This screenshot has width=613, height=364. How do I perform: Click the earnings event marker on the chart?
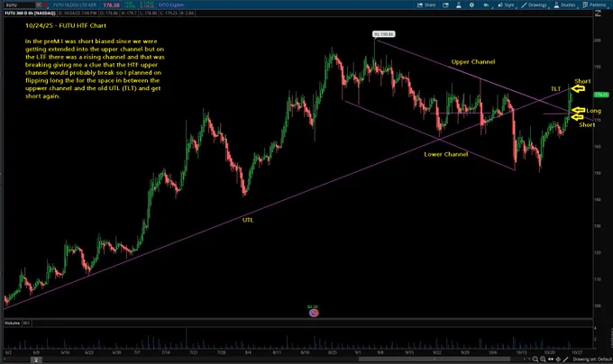click(x=314, y=313)
